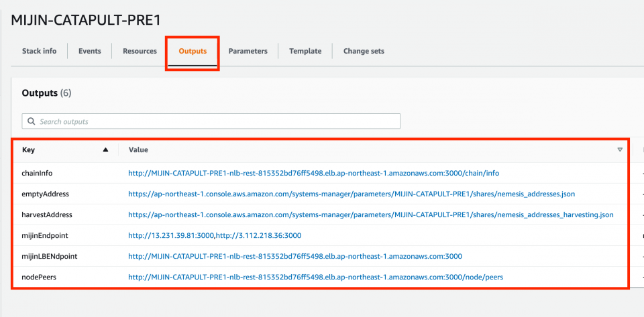The image size is (644, 317).
Task: Sort by Key ascending arrow
Action: (x=105, y=150)
